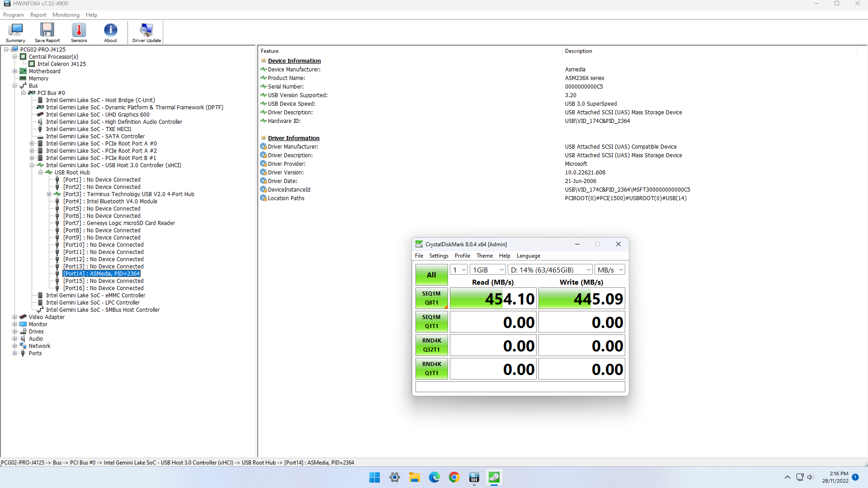Open the Monitoring menu
The width and height of the screenshot is (868, 488).
pyautogui.click(x=66, y=15)
